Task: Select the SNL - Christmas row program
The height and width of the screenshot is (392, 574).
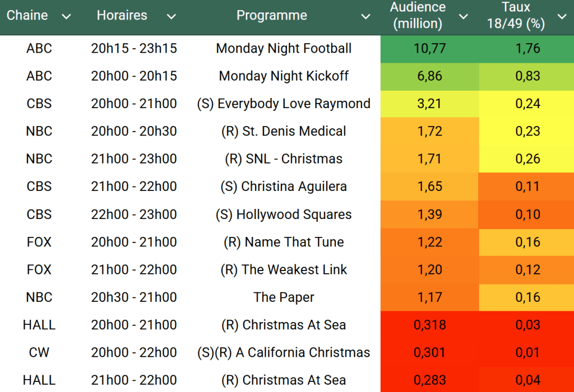Action: click(x=284, y=159)
